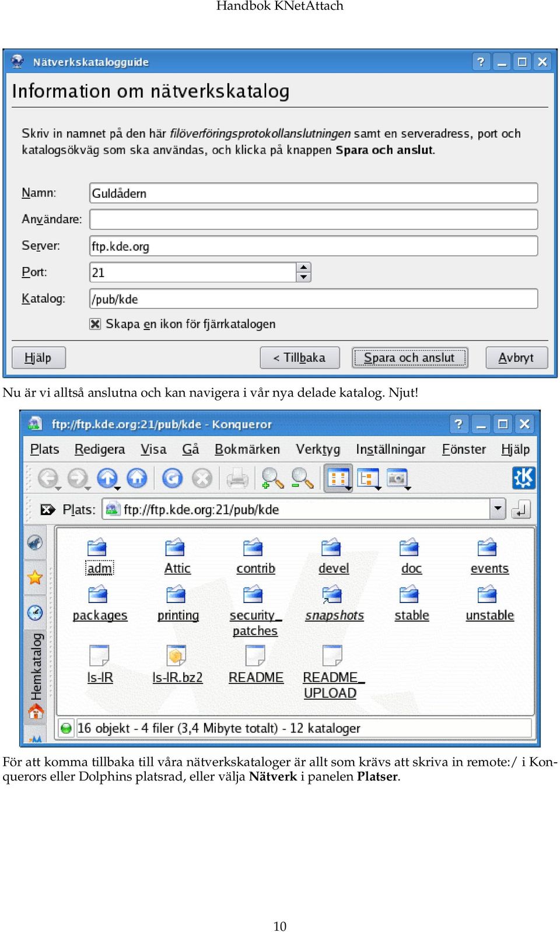Open the Hjälp menu in Konqueror
This screenshot has height=932, width=560.
pos(515,449)
